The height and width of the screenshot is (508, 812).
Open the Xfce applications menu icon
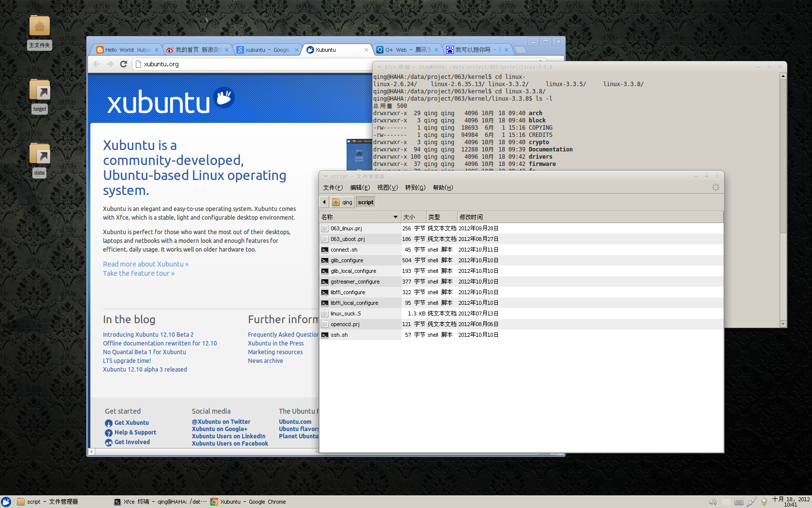tap(6, 502)
